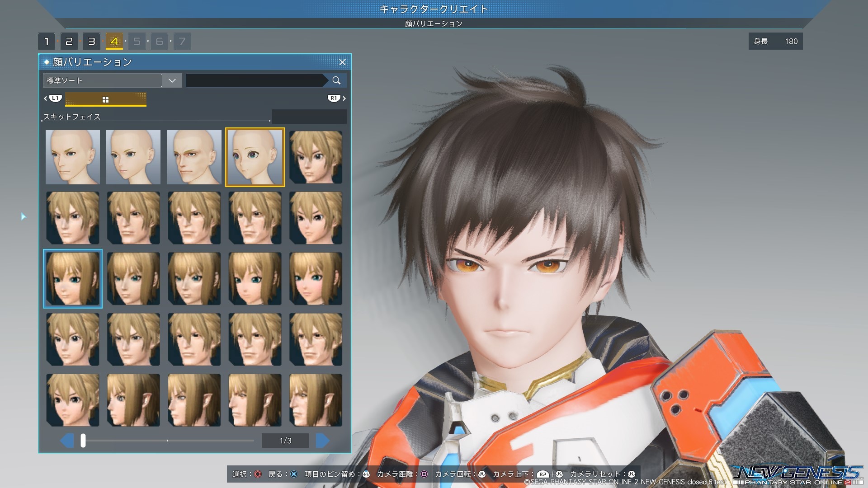Open the 標準ソート sort dropdown
868x488 pixels.
(x=103, y=80)
